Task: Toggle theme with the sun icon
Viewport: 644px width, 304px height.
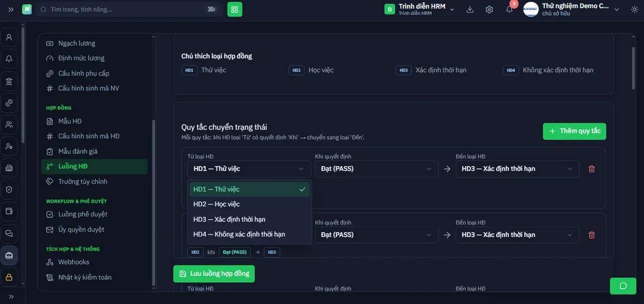Action: click(634, 10)
